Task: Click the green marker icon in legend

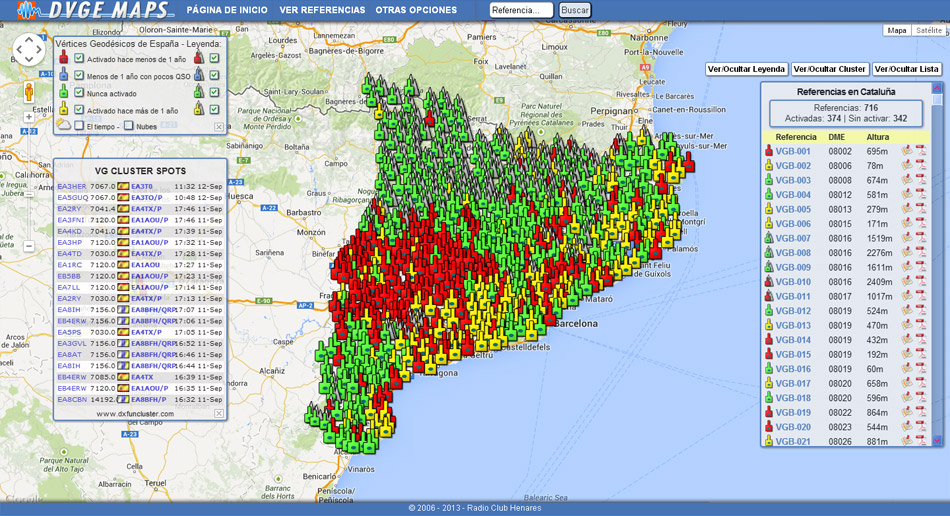Action: point(64,92)
